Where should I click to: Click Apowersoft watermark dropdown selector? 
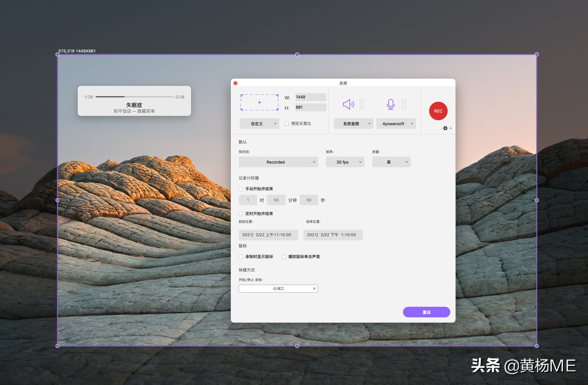(395, 123)
